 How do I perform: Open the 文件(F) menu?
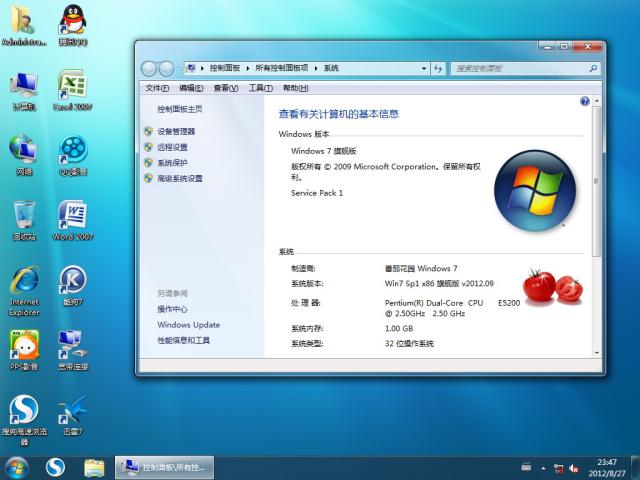tap(157, 88)
